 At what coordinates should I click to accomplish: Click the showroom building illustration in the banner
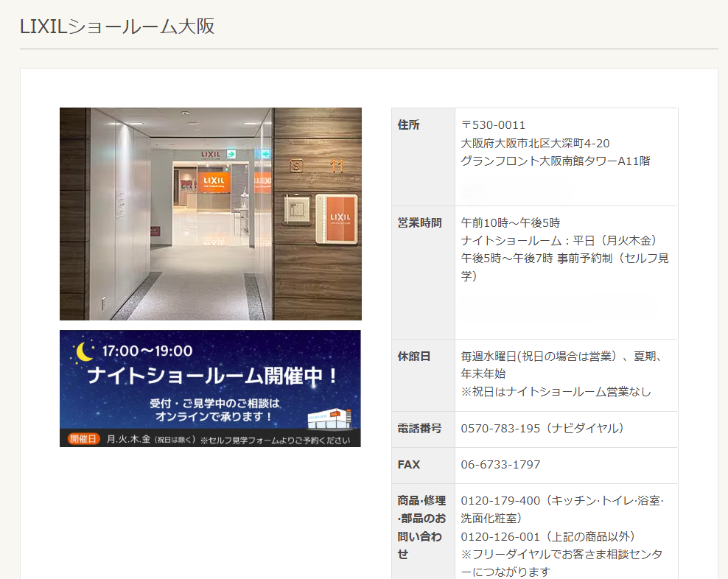(329, 419)
